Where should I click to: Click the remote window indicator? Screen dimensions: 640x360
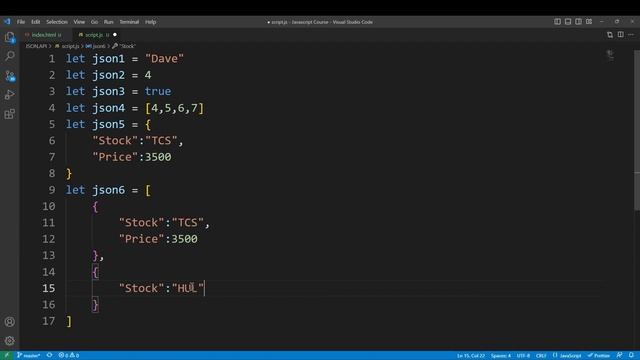[7, 356]
